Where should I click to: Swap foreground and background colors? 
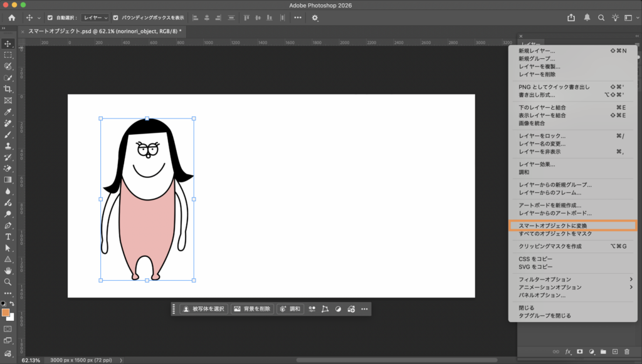(12, 304)
